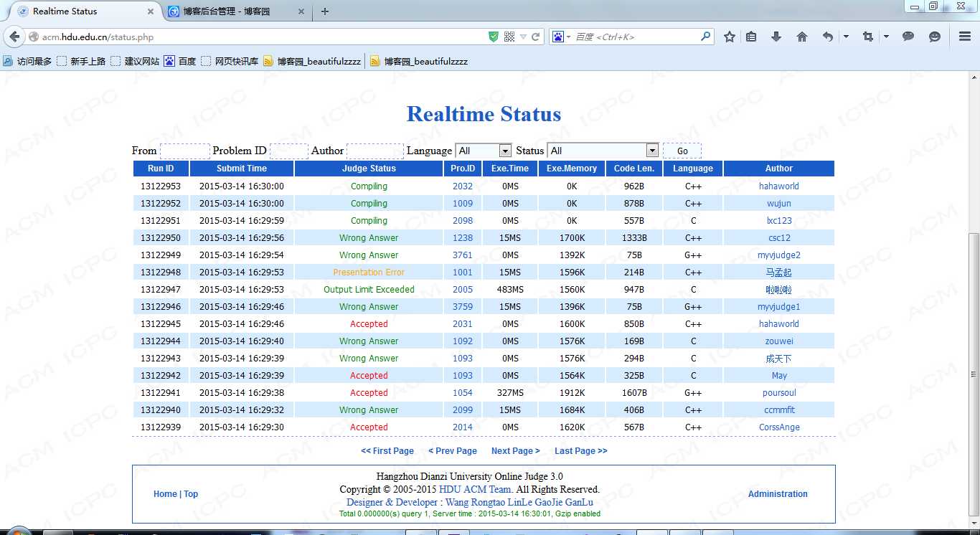The height and width of the screenshot is (535, 980).
Task: Go to << First Page
Action: (x=387, y=451)
